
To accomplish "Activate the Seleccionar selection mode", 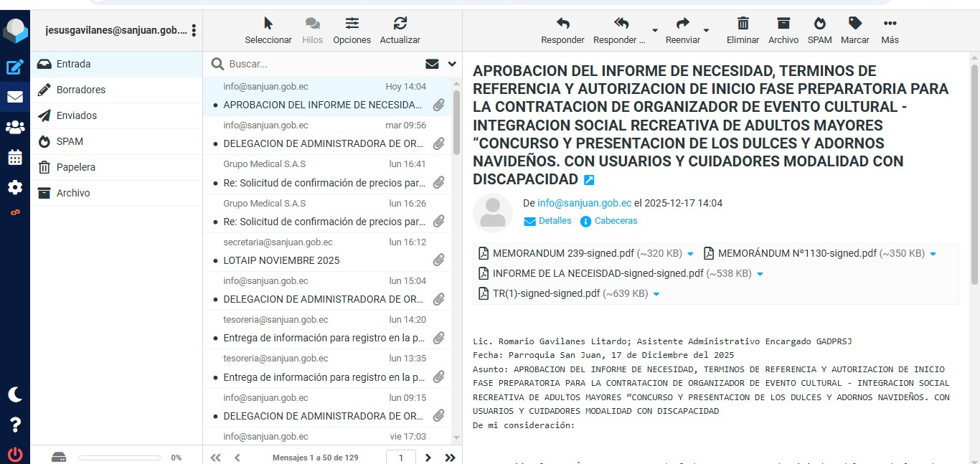I will pos(268,30).
